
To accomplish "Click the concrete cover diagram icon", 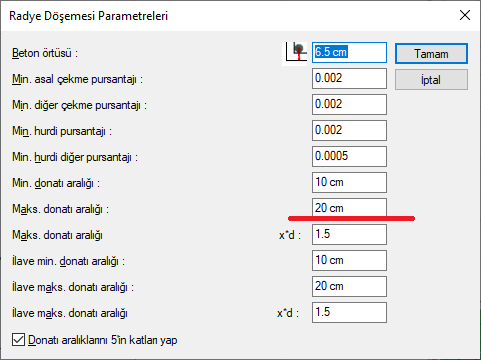I will [295, 53].
